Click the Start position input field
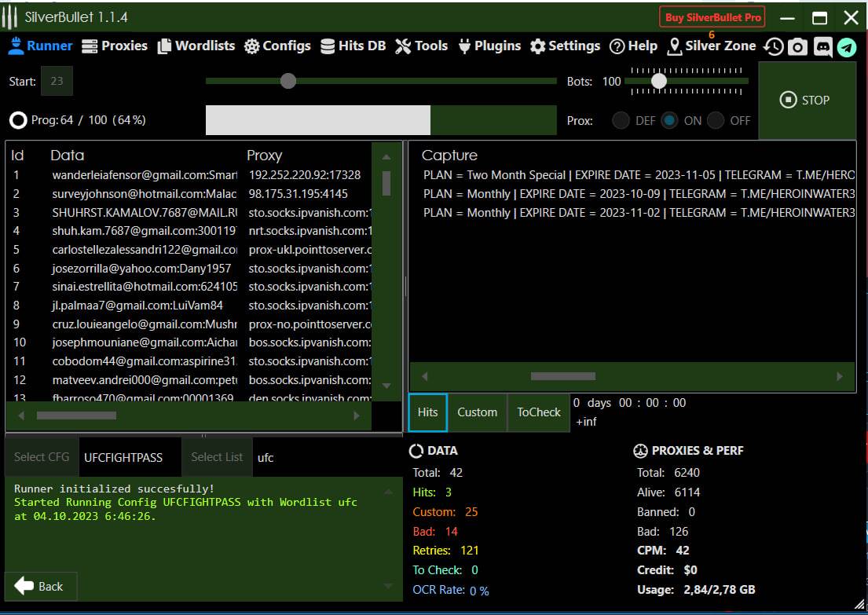The height and width of the screenshot is (615, 868). tap(57, 81)
